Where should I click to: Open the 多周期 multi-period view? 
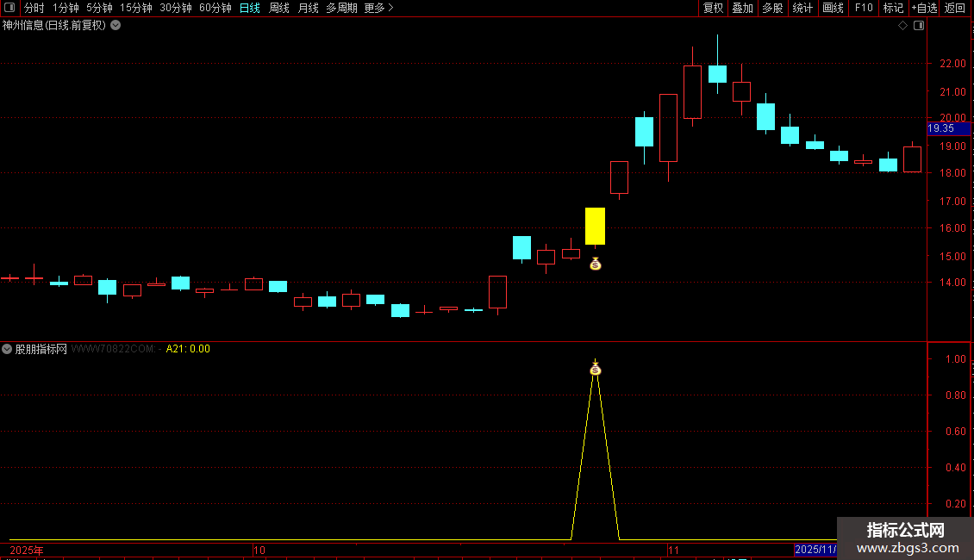341,8
